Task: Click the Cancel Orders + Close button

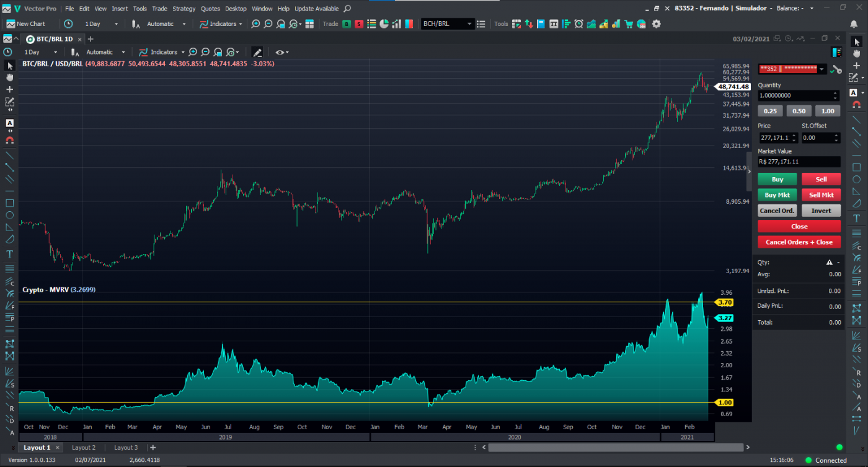Action: click(799, 242)
